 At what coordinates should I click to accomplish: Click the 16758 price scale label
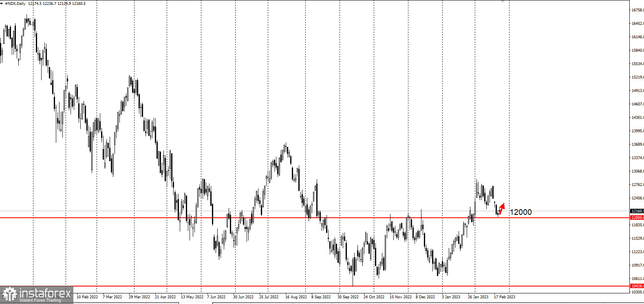coord(638,10)
